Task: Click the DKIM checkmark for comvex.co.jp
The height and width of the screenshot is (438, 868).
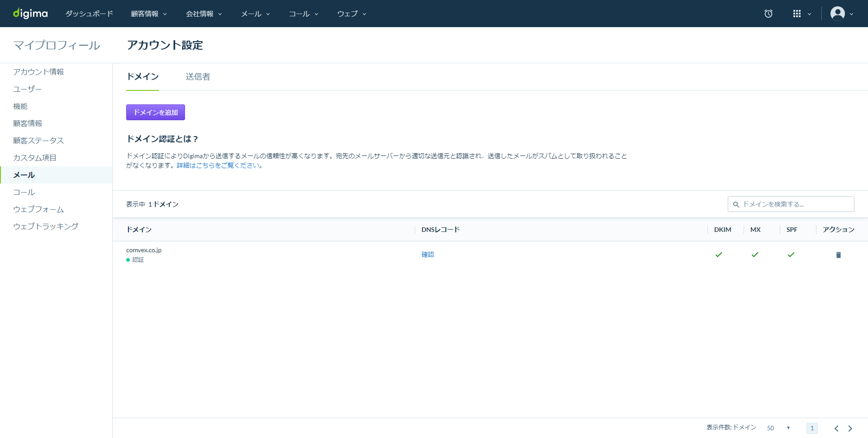Action: point(719,254)
